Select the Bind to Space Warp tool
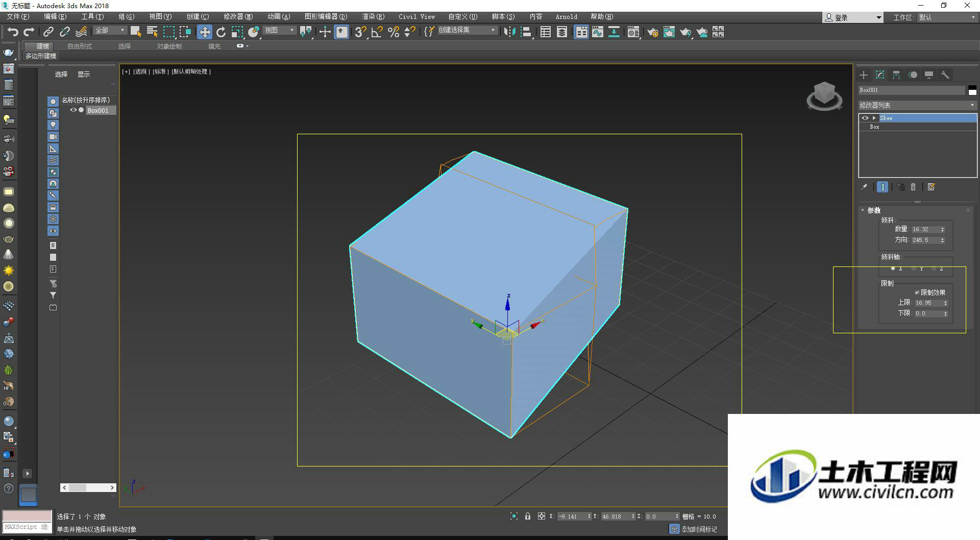The image size is (980, 540). pos(81,32)
